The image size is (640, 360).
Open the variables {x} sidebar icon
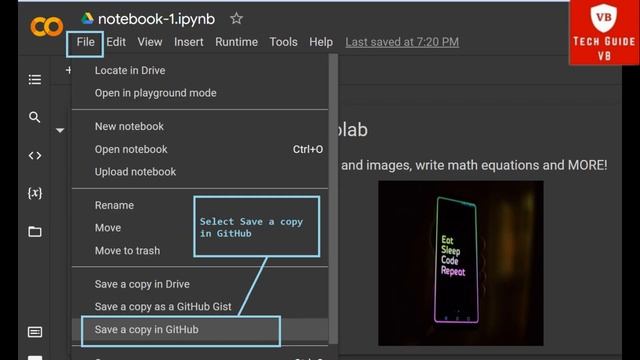pyautogui.click(x=35, y=193)
